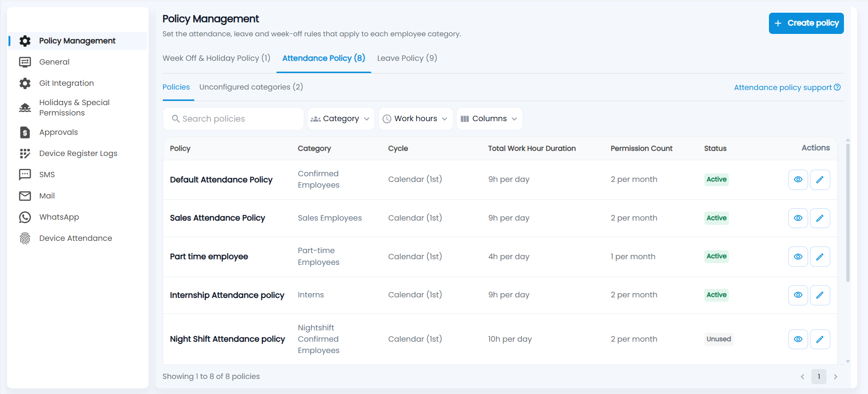Click the Search policies input field
Screen dimensions: 868x394
click(234, 119)
